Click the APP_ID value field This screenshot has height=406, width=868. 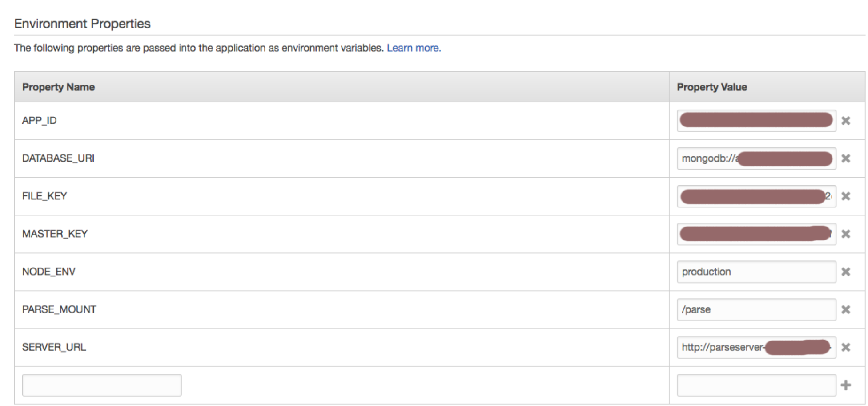[x=756, y=121]
